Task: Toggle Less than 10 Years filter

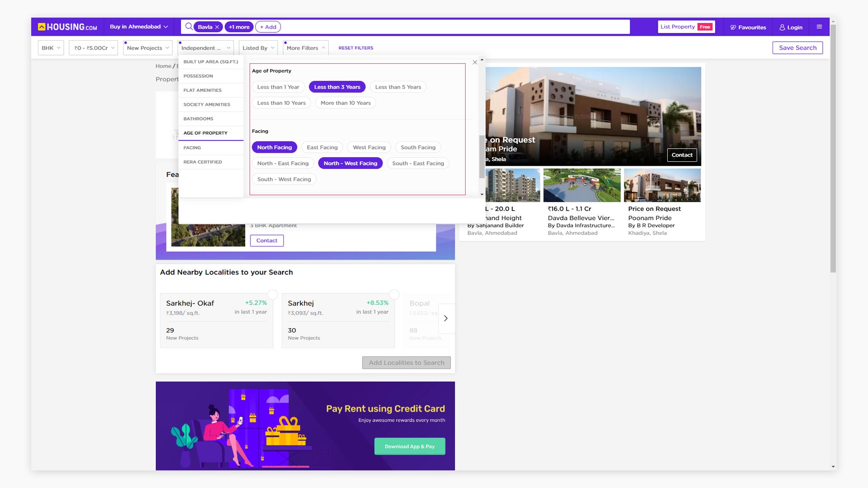Action: [x=281, y=103]
